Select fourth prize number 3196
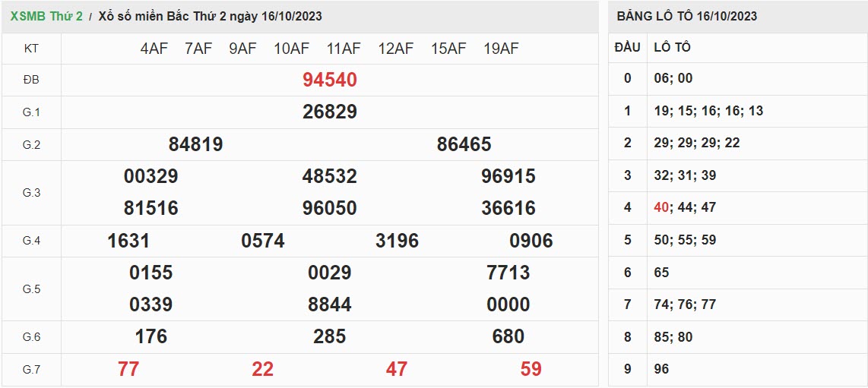Viewport: 868px width, 388px height. [x=397, y=241]
